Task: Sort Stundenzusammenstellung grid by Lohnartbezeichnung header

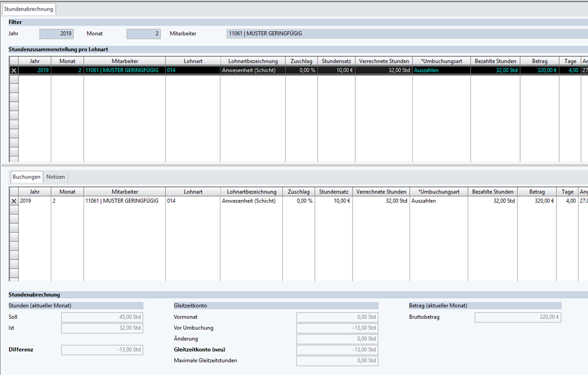Action: (253, 61)
